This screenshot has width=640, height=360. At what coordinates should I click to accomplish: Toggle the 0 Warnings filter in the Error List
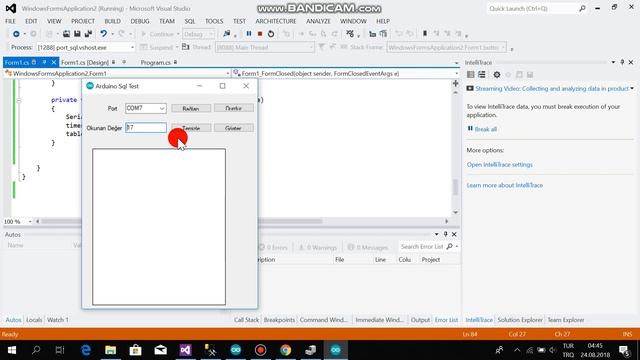click(318, 247)
